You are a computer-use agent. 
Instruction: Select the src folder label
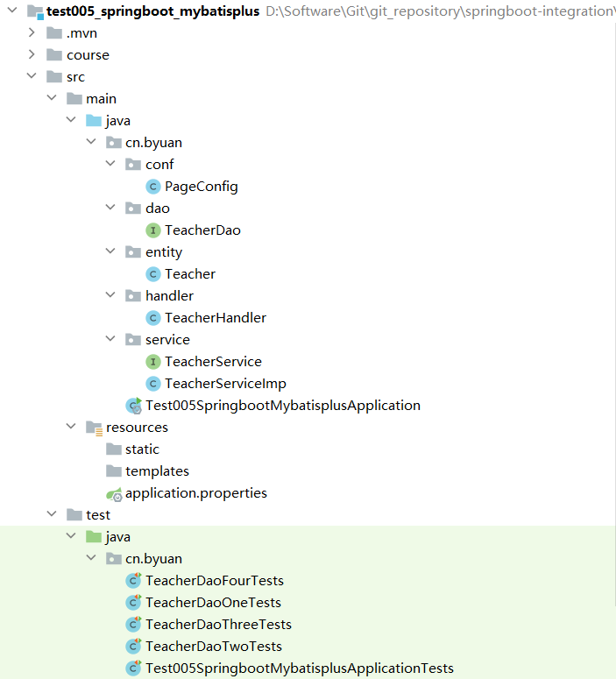click(76, 77)
